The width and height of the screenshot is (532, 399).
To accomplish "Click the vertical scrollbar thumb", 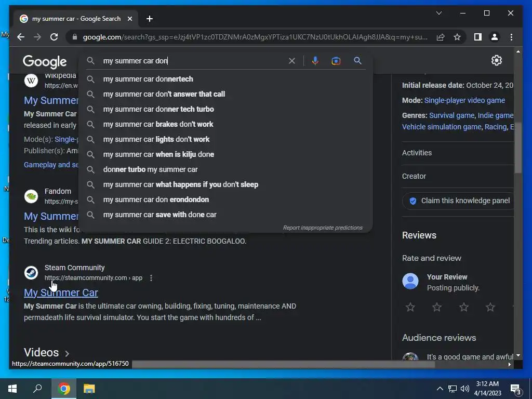I will [518, 148].
